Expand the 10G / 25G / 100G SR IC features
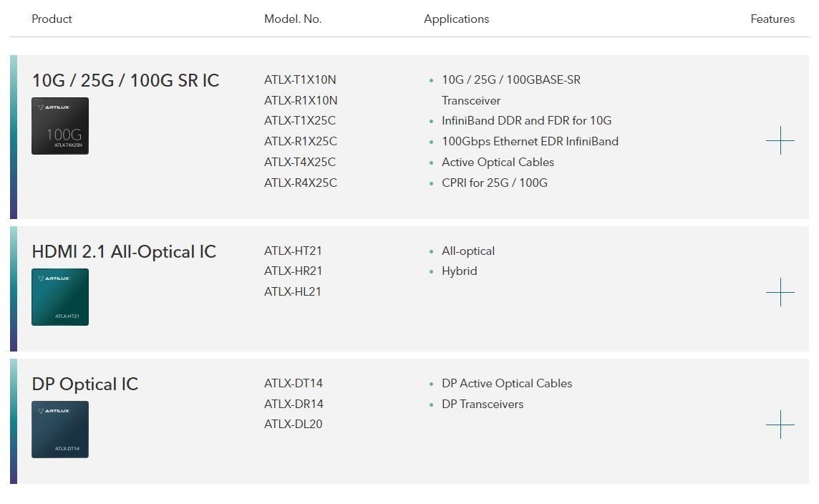The width and height of the screenshot is (819, 504). tap(780, 140)
